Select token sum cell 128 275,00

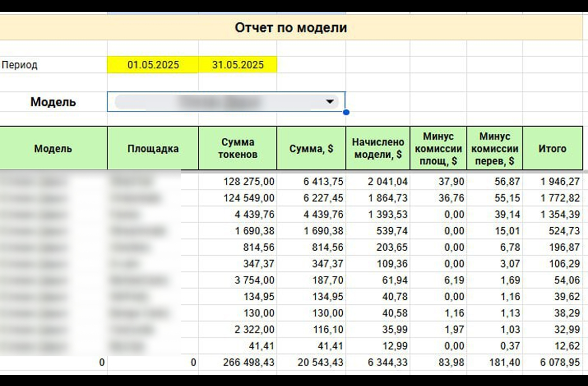[x=238, y=181]
